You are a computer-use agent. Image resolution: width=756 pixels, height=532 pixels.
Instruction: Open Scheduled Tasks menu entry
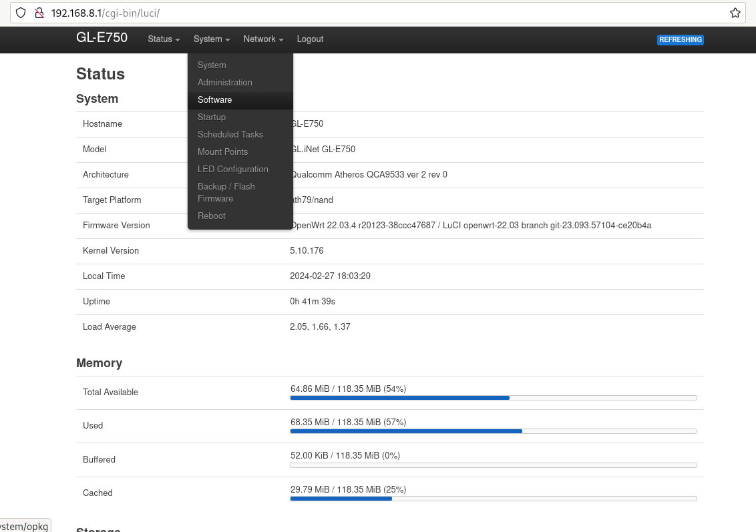pos(230,135)
